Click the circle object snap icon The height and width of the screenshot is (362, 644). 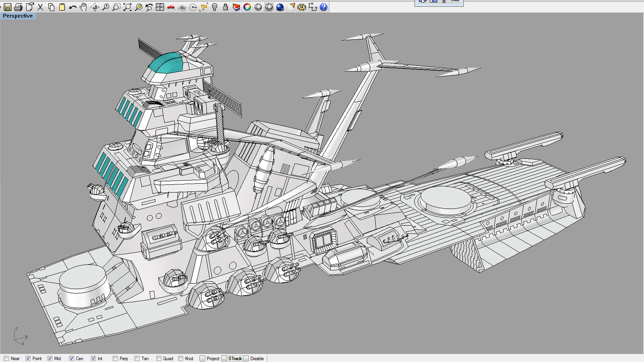click(x=193, y=7)
